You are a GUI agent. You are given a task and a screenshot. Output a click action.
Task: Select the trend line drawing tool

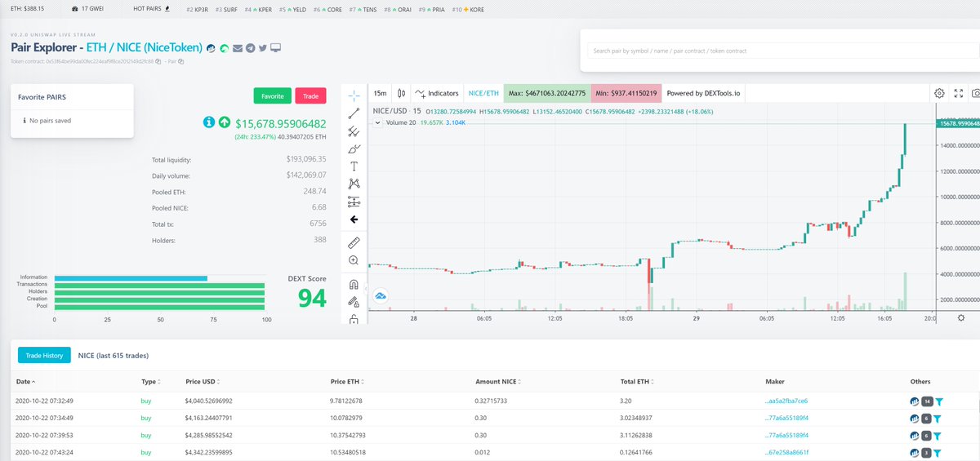(x=354, y=113)
